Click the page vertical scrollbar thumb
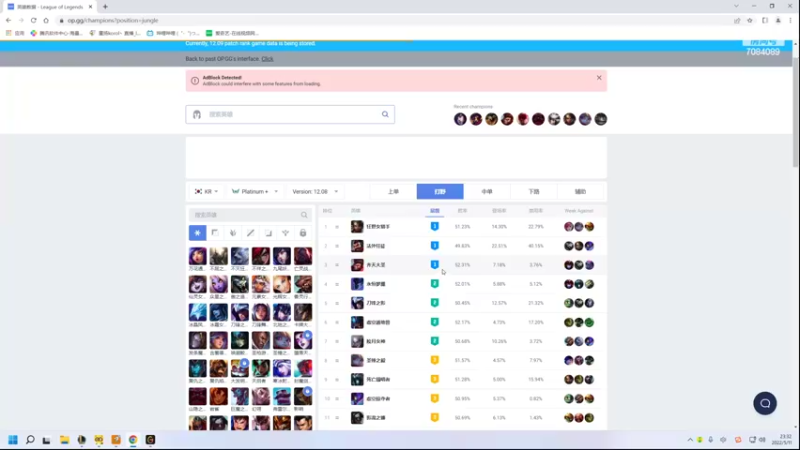800x450 pixels. coord(795,112)
